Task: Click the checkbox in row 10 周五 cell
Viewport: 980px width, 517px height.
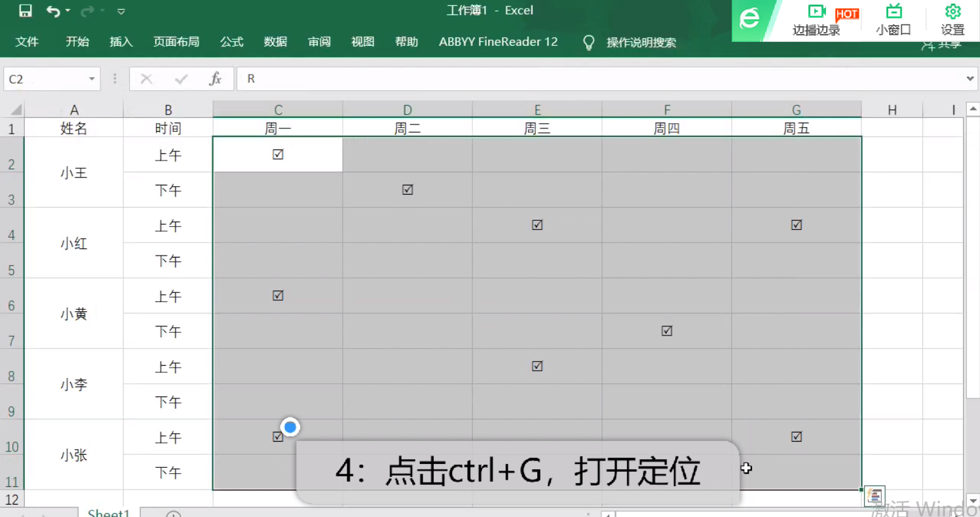Action: [797, 437]
